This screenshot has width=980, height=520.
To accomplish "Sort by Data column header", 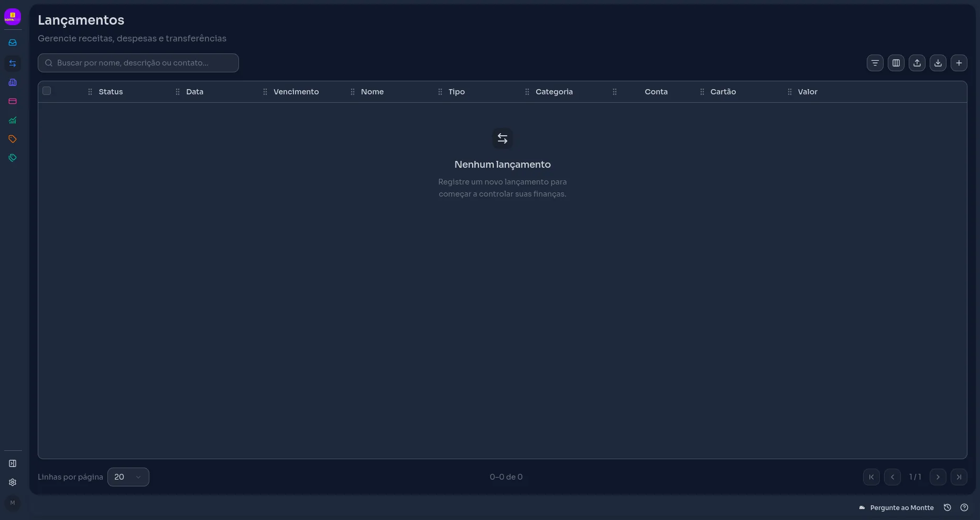I will pos(195,92).
